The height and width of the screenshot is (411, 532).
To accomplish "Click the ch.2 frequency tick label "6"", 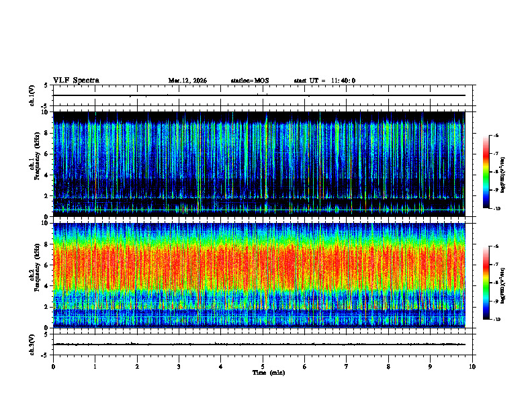I will 47,265.
